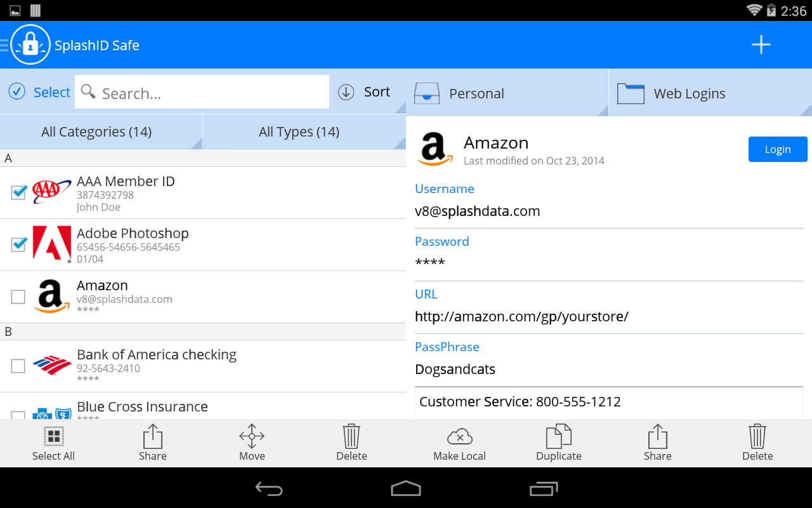Tap the section header B

point(203,331)
